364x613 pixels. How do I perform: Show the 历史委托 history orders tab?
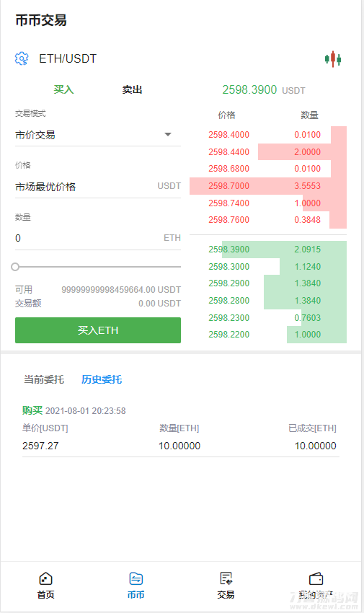coord(102,379)
